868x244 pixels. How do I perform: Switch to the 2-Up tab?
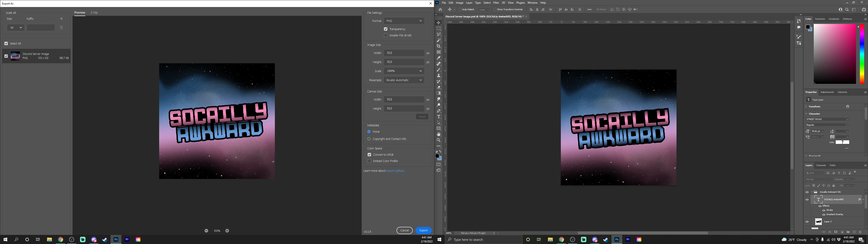[x=94, y=12]
